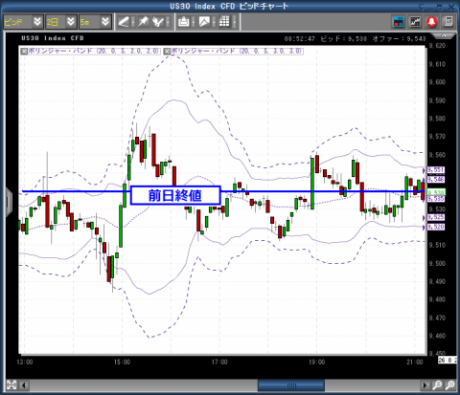Screen dimensions: 460x395
Task: Click the mini chart indicator icon
Action: [415, 22]
